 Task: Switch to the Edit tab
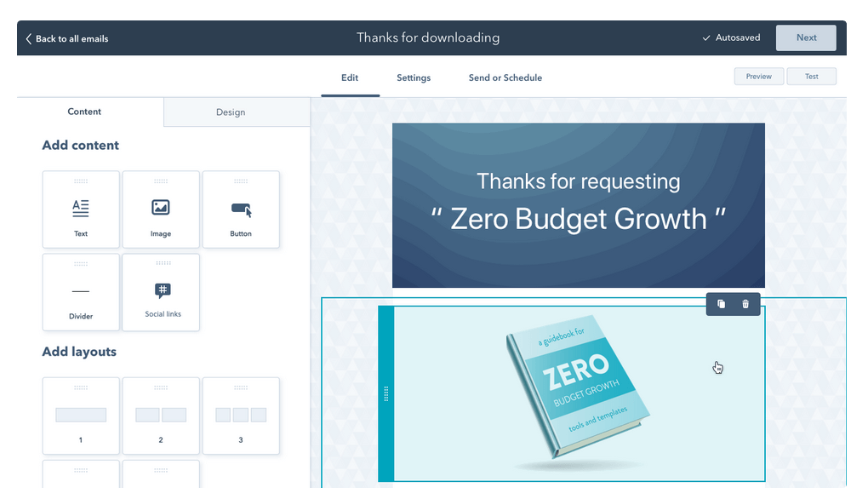coord(350,78)
